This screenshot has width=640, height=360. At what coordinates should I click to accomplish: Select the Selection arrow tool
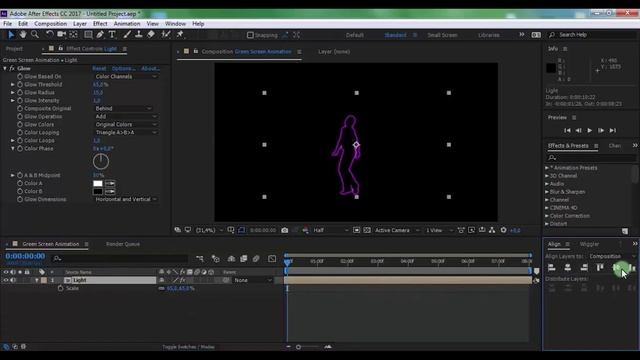click(x=11, y=35)
